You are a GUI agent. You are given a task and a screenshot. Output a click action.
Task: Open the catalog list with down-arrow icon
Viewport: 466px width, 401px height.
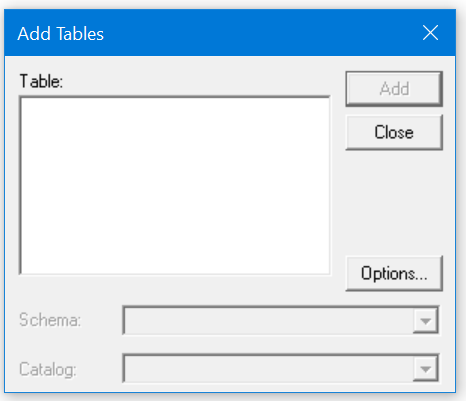(425, 369)
